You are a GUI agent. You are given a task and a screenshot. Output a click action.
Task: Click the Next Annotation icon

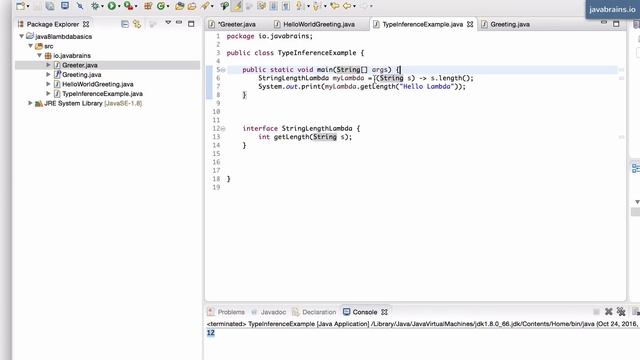point(300,6)
